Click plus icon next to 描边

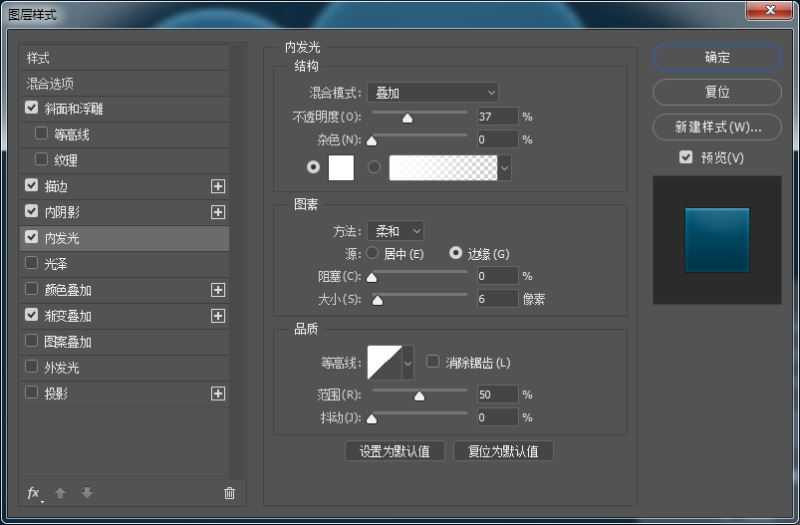point(218,186)
